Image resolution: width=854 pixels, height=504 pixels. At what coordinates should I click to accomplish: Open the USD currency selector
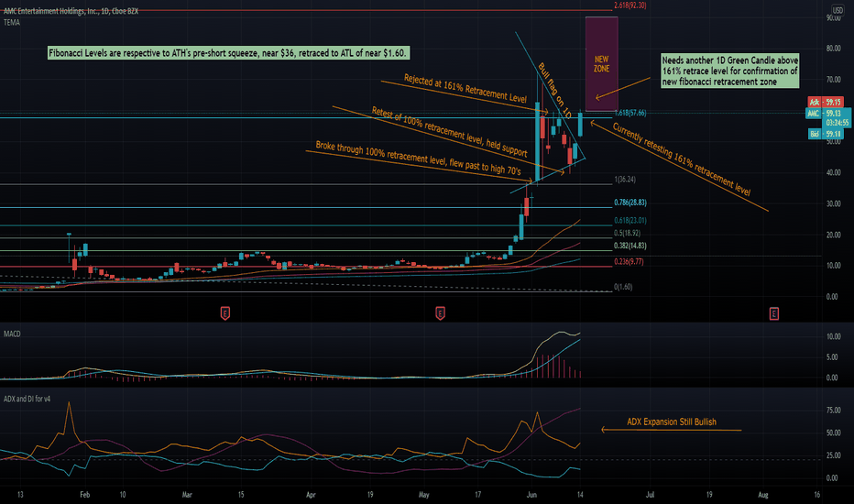click(838, 10)
